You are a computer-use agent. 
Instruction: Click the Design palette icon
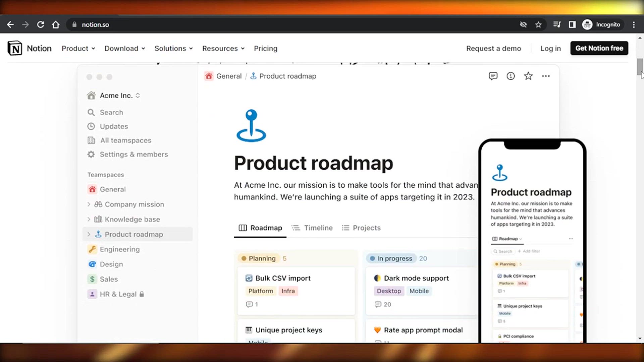pyautogui.click(x=92, y=264)
